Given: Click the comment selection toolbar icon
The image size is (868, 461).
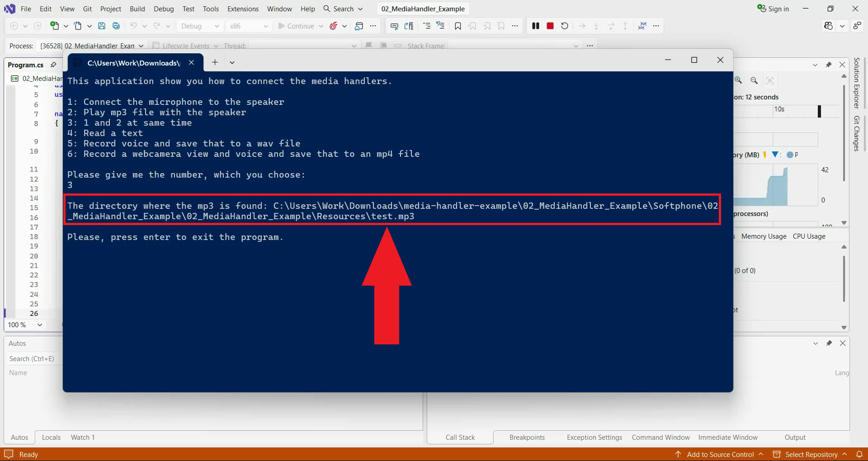Looking at the screenshot, I should pos(440,26).
